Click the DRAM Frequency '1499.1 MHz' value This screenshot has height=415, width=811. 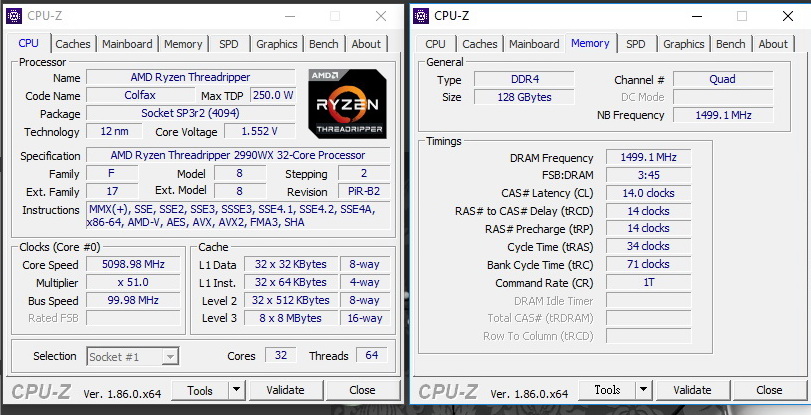[649, 157]
